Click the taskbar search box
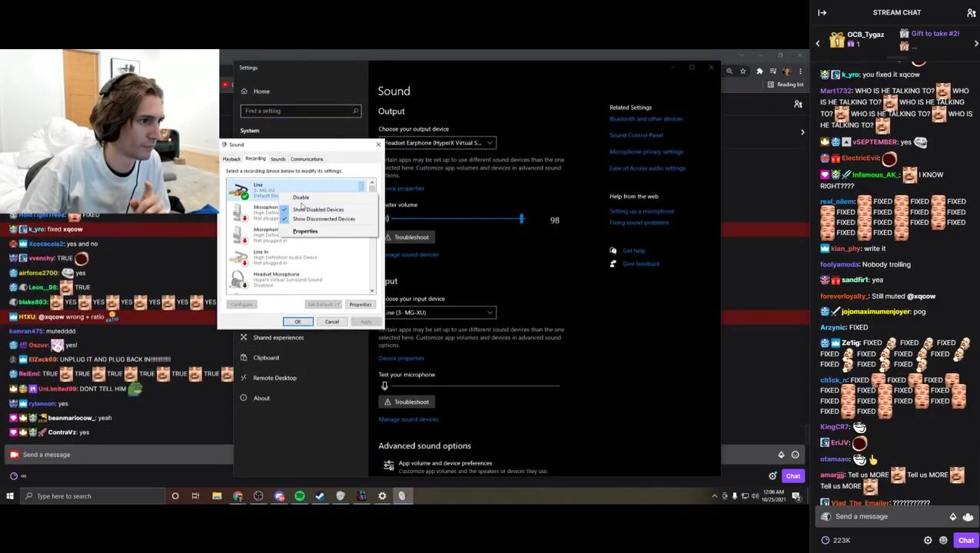This screenshot has width=980, height=553. click(x=92, y=496)
